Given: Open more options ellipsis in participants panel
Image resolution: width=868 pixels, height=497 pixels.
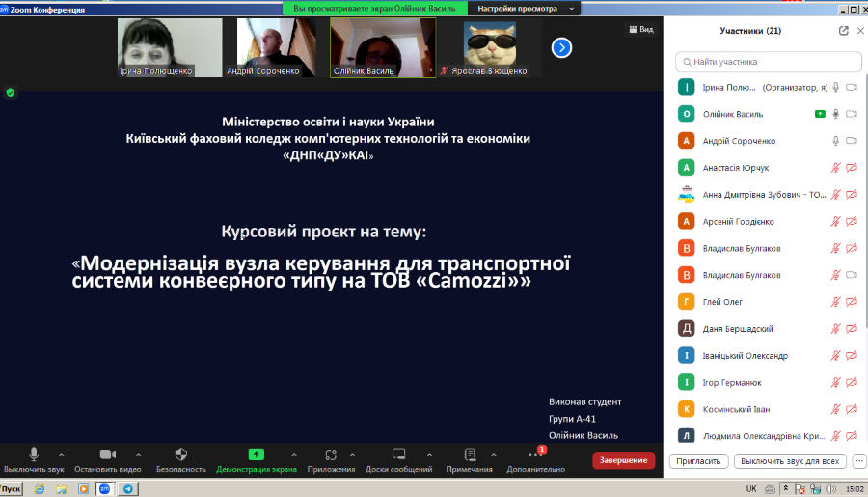Looking at the screenshot, I should 859,461.
